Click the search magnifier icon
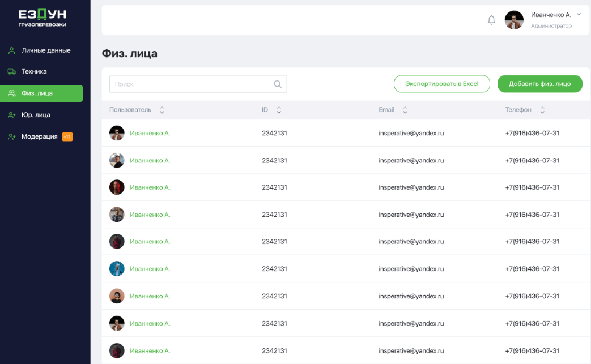591x364 pixels. coord(278,84)
